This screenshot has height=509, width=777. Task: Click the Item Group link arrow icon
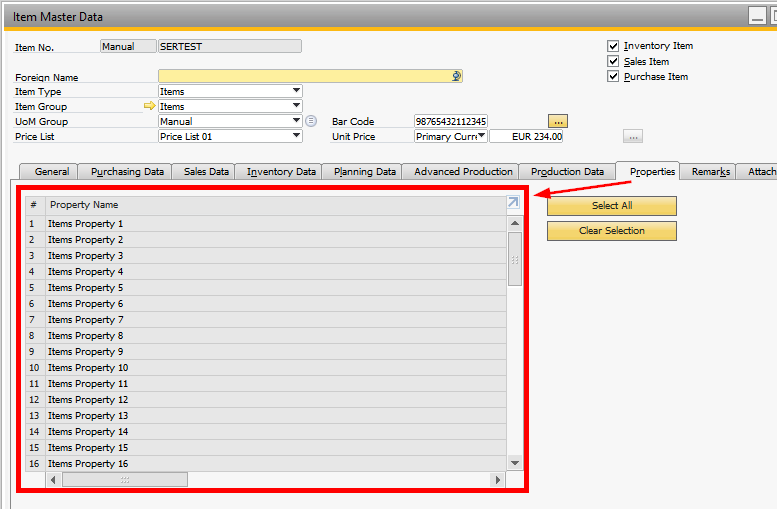pyautogui.click(x=150, y=106)
